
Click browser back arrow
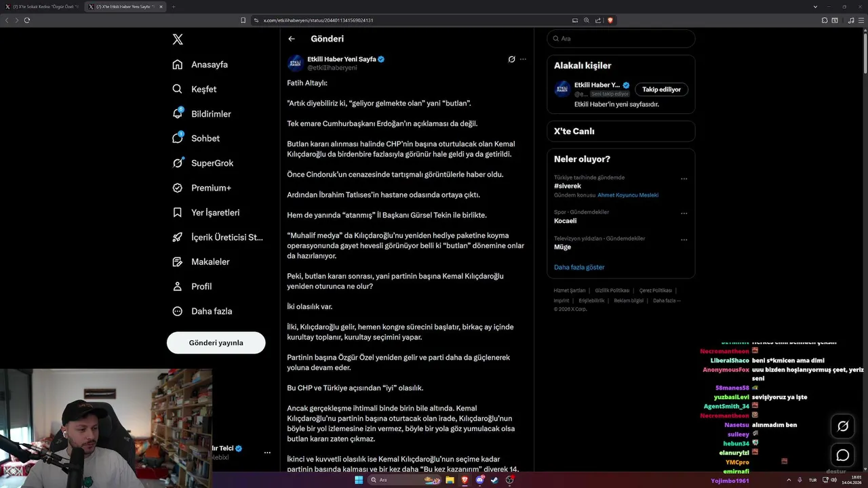point(7,20)
